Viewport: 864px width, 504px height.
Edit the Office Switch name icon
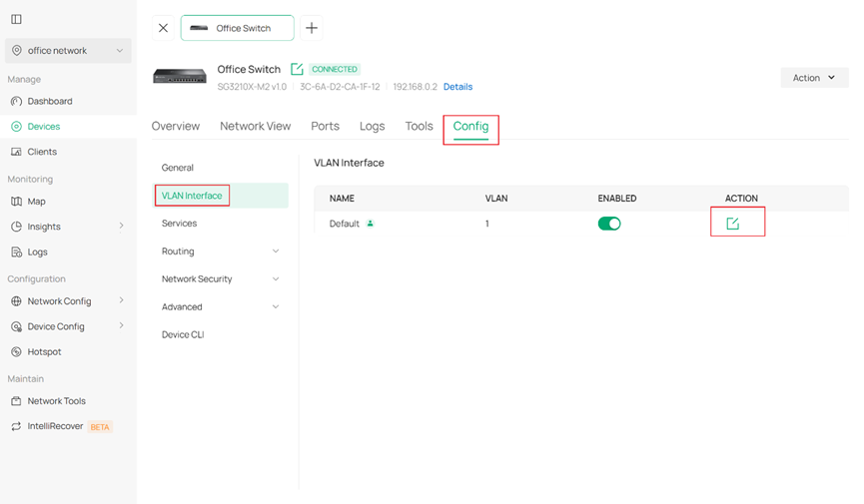tap(297, 70)
